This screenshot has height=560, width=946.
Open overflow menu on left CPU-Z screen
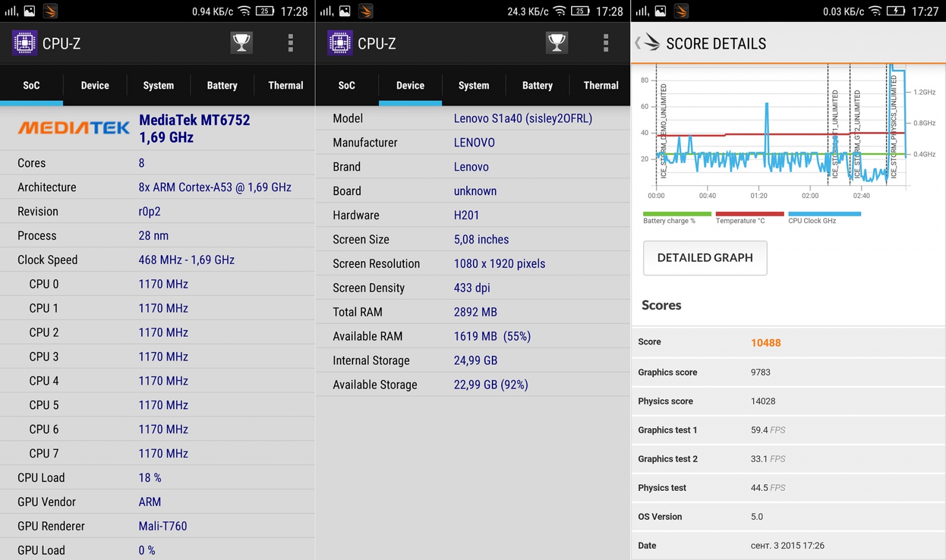290,43
